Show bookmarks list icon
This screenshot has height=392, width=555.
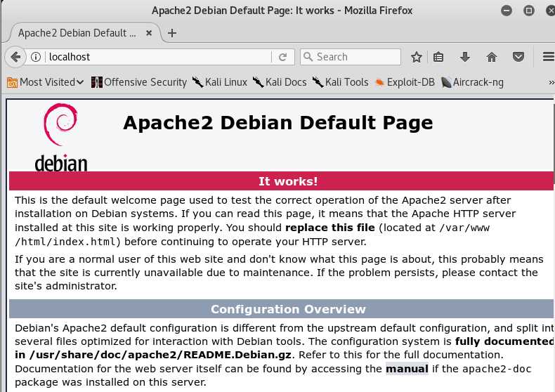[439, 57]
